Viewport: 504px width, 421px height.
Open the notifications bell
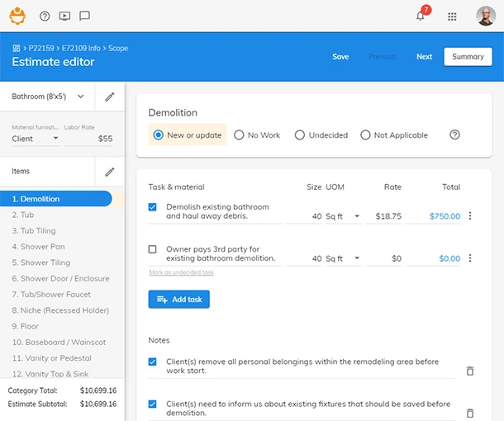pos(421,16)
